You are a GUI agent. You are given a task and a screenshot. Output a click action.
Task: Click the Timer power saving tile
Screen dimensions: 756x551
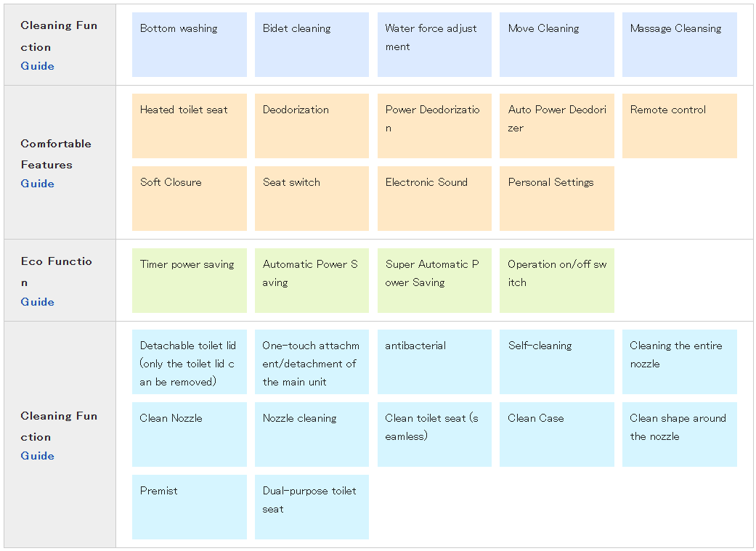pos(189,280)
